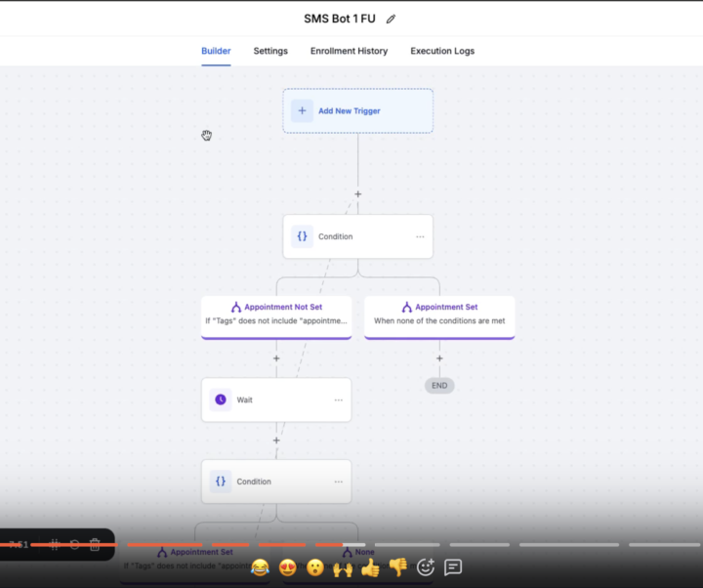
Task: Click the pencil icon to rename the workflow
Action: [391, 19]
